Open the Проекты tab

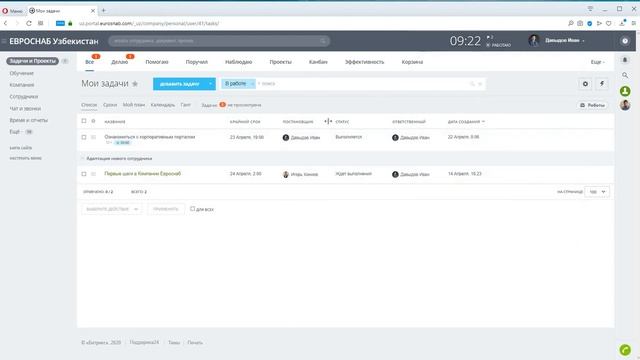280,62
